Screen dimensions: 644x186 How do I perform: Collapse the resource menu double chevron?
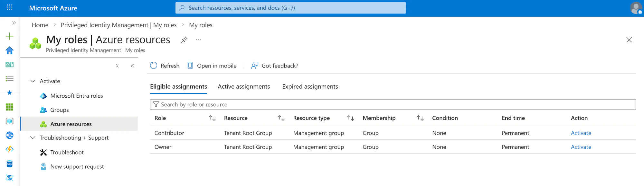pos(132,66)
